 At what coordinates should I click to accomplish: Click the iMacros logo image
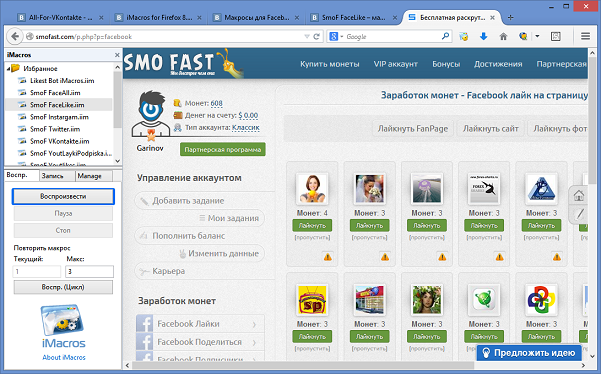tap(63, 320)
